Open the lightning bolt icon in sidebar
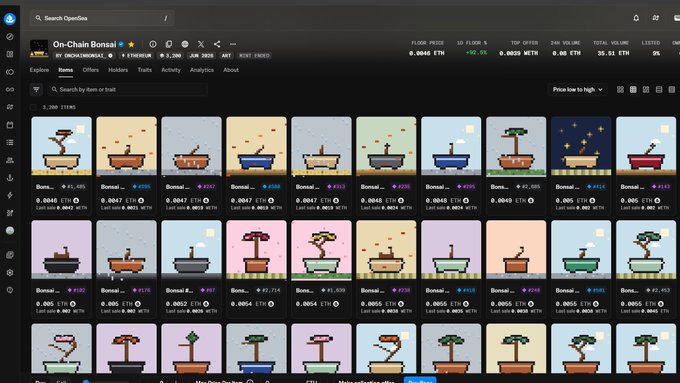This screenshot has width=680, height=383. pyautogui.click(x=10, y=195)
